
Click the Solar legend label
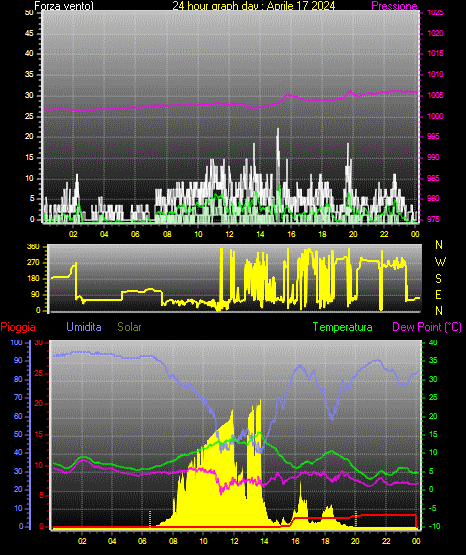(x=129, y=327)
